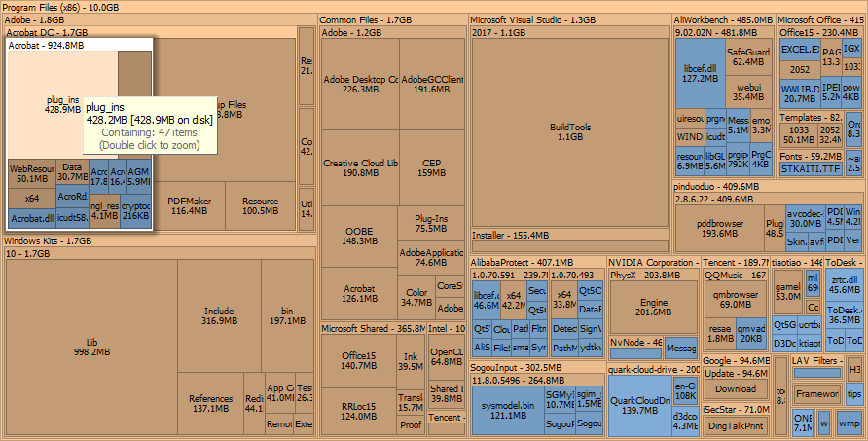Click the Lib 998.2MB block in Windows Kits
Viewport: 868px width, 441px height.
point(91,347)
